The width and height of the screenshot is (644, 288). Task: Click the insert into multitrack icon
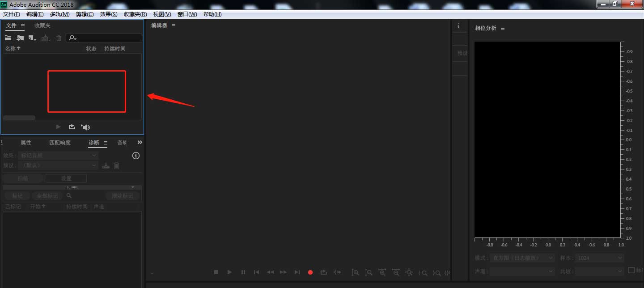[46, 38]
